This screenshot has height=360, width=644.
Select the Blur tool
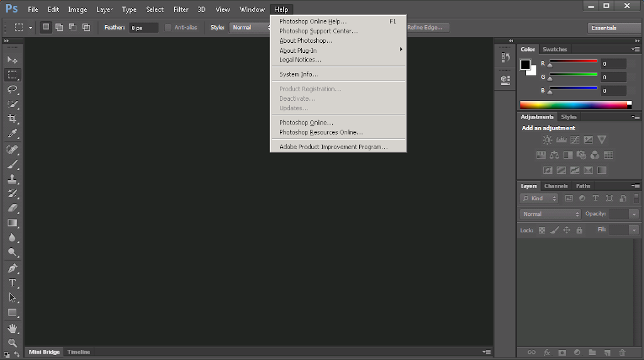click(13, 237)
